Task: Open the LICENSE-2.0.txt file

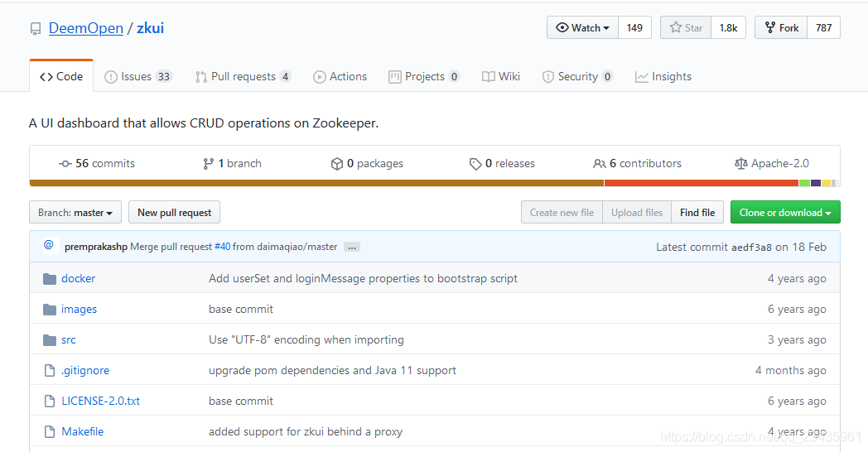Action: pos(101,402)
